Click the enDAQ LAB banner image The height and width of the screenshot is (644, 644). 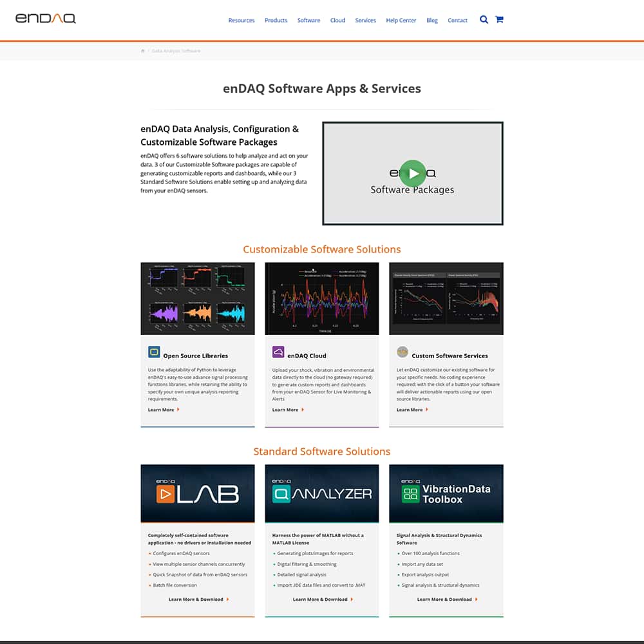click(198, 493)
